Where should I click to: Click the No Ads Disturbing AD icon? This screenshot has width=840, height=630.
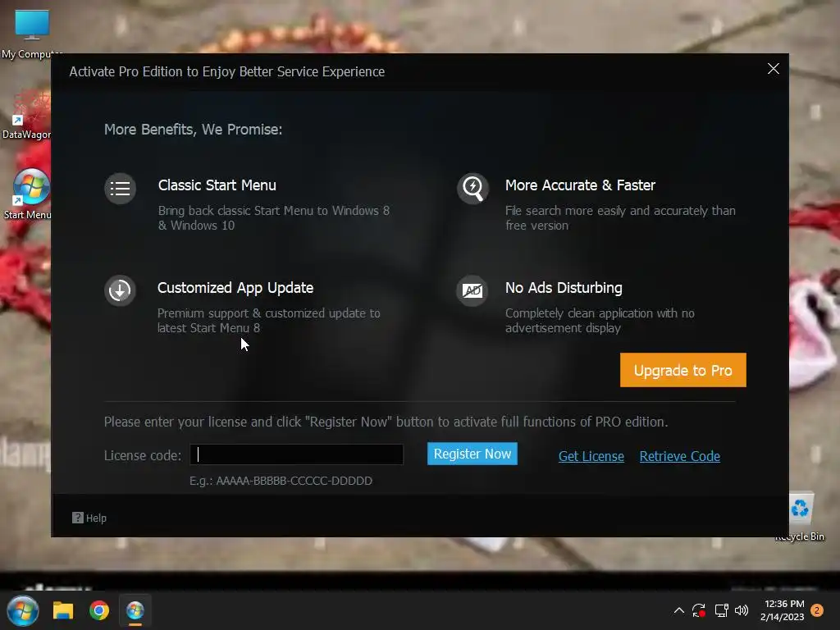(472, 291)
